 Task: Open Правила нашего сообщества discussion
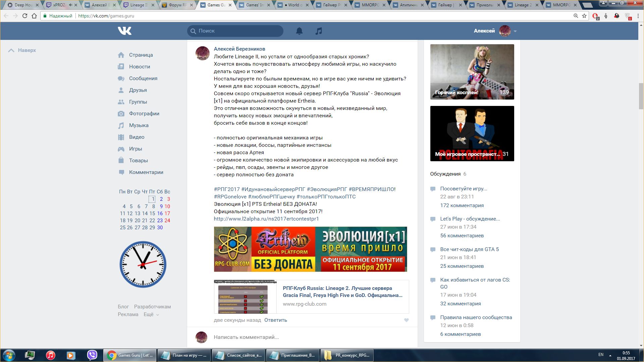click(476, 317)
